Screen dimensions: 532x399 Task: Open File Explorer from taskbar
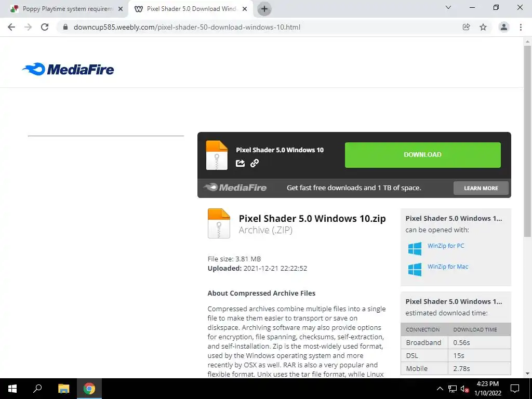(x=63, y=389)
